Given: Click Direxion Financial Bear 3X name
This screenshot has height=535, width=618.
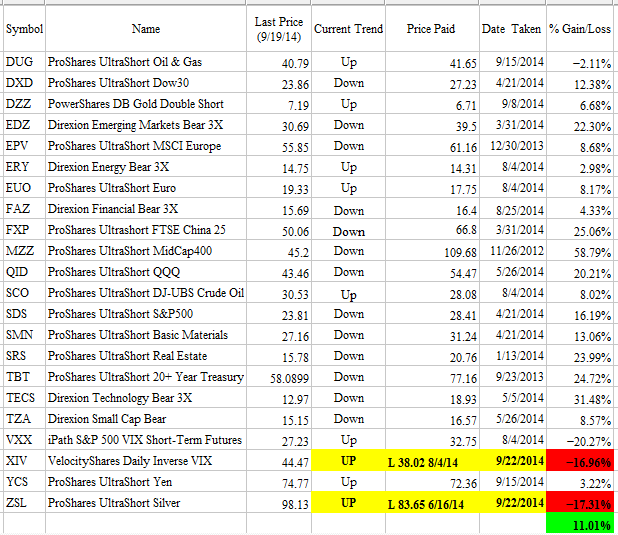Looking at the screenshot, I should 146,209.
